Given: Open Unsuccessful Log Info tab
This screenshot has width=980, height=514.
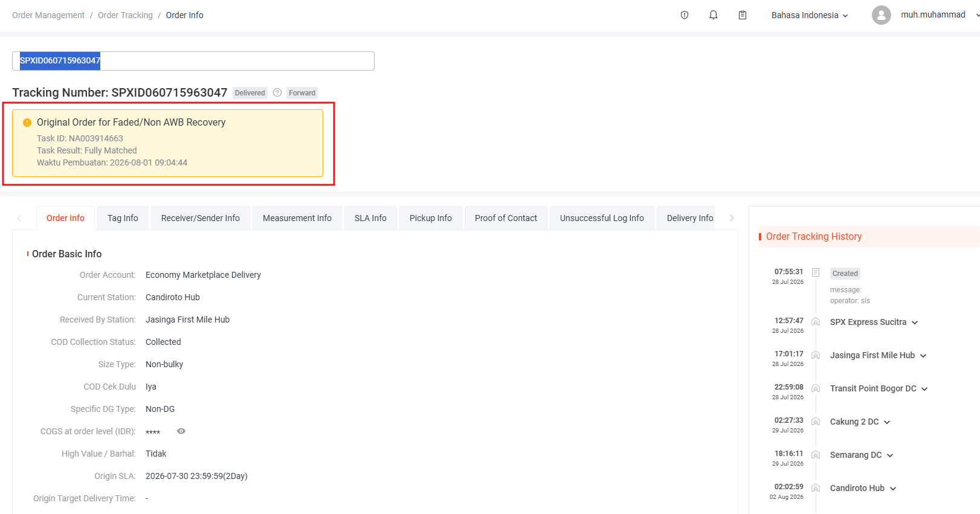Looking at the screenshot, I should tap(602, 218).
